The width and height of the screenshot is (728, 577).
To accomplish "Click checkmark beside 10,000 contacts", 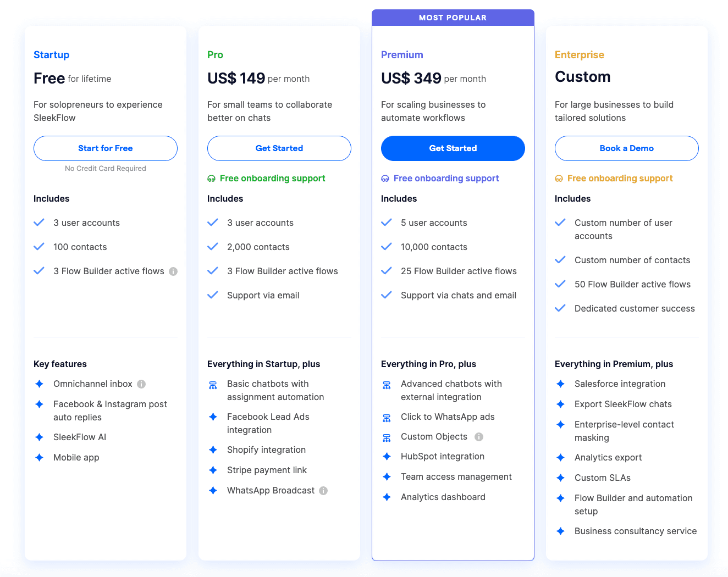I will (x=387, y=247).
